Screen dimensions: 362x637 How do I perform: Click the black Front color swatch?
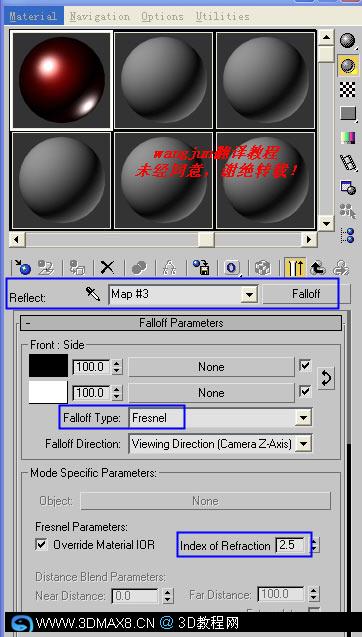[48, 366]
